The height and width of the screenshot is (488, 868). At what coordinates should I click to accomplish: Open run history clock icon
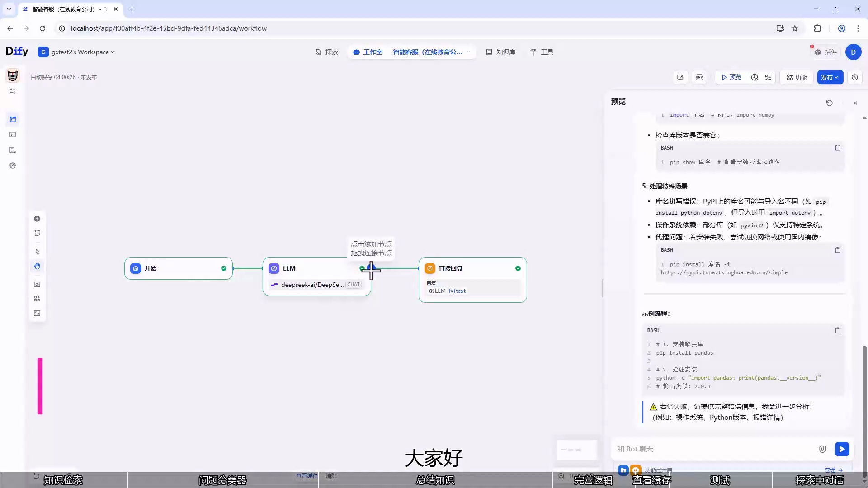click(755, 77)
